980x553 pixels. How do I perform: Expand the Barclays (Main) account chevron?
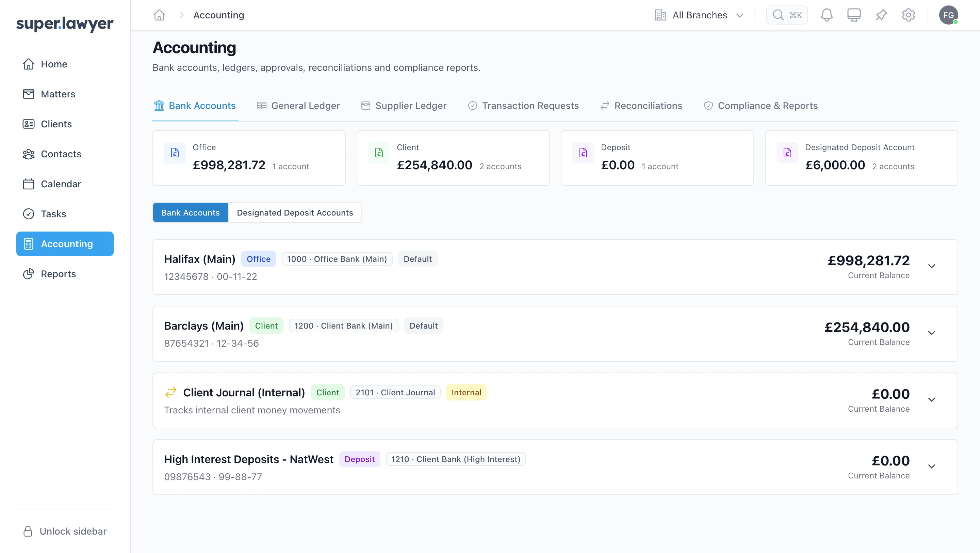[x=931, y=333]
